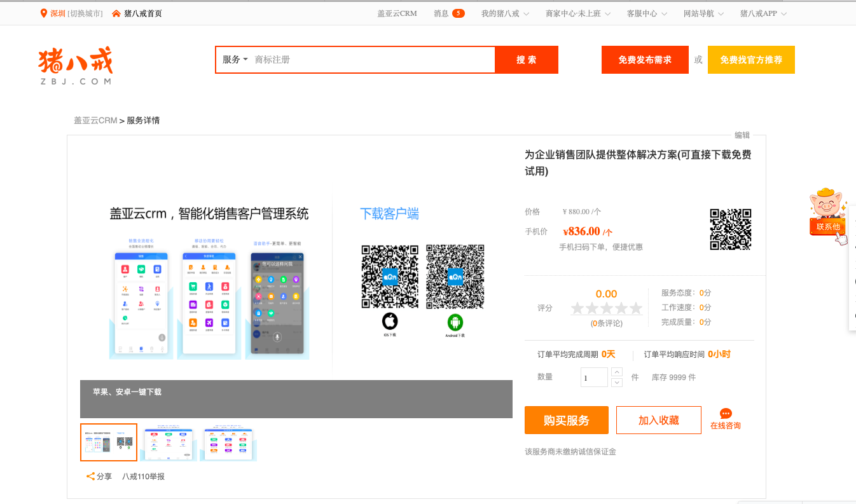The image size is (856, 504).
Task: Increase quantity with the up arrow
Action: pyautogui.click(x=617, y=372)
